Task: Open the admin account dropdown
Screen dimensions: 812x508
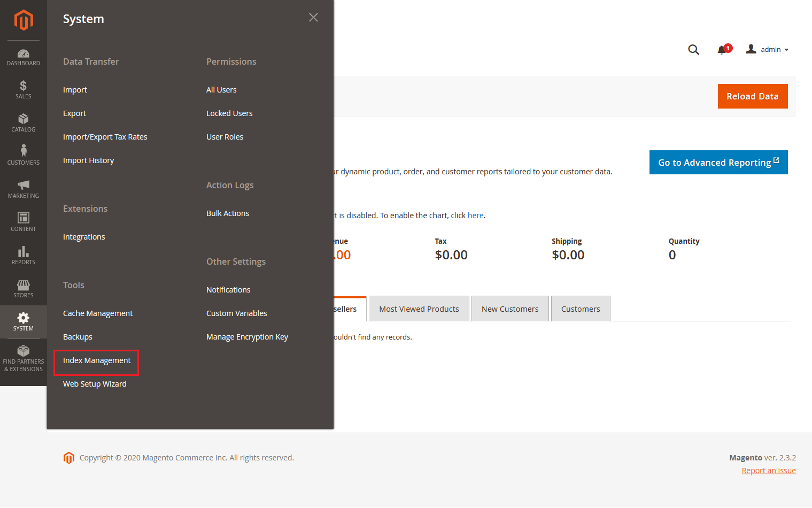Action: coord(767,49)
